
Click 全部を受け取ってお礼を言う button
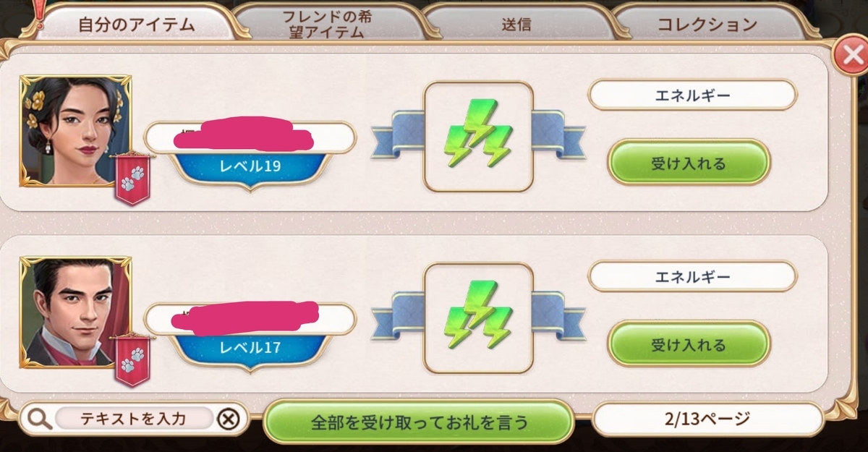click(418, 421)
